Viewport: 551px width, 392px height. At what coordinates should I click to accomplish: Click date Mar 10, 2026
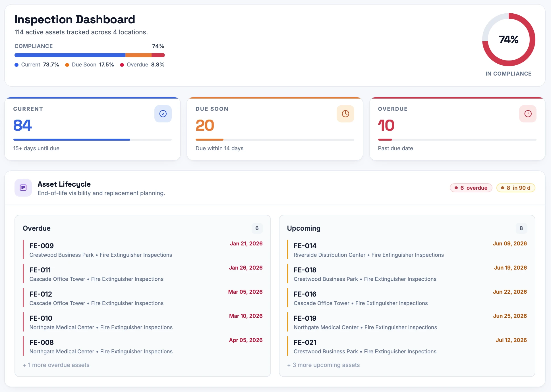(246, 316)
